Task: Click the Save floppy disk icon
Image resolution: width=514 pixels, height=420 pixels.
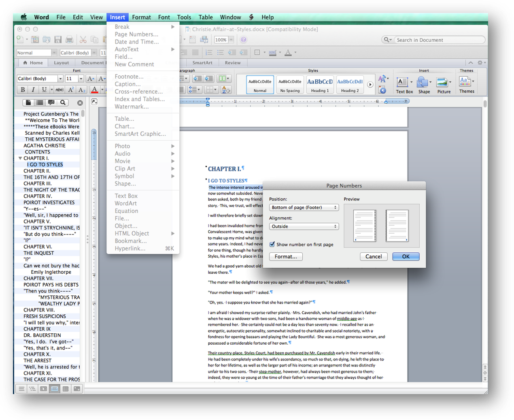Action: (58, 40)
